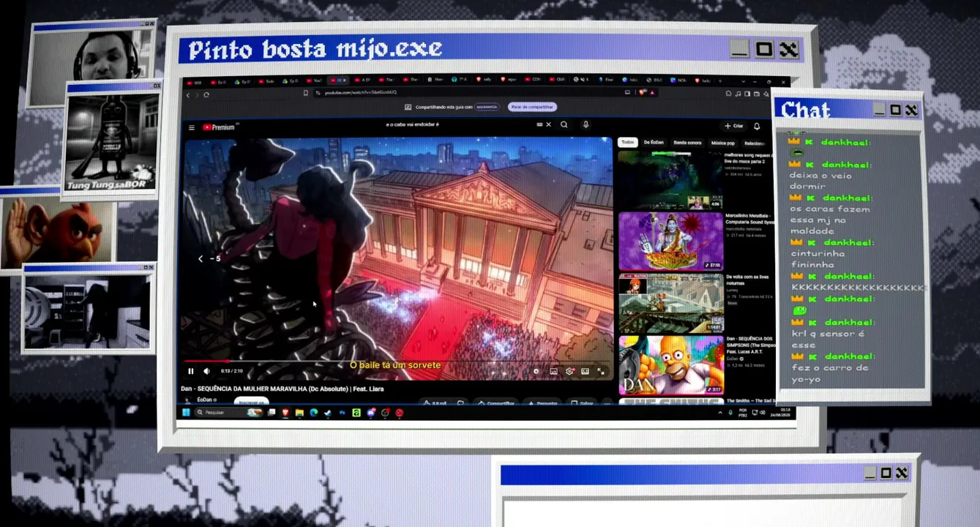Image resolution: width=980 pixels, height=527 pixels.
Task: Close the Pinto bosta mijo.exe window
Action: tap(788, 49)
